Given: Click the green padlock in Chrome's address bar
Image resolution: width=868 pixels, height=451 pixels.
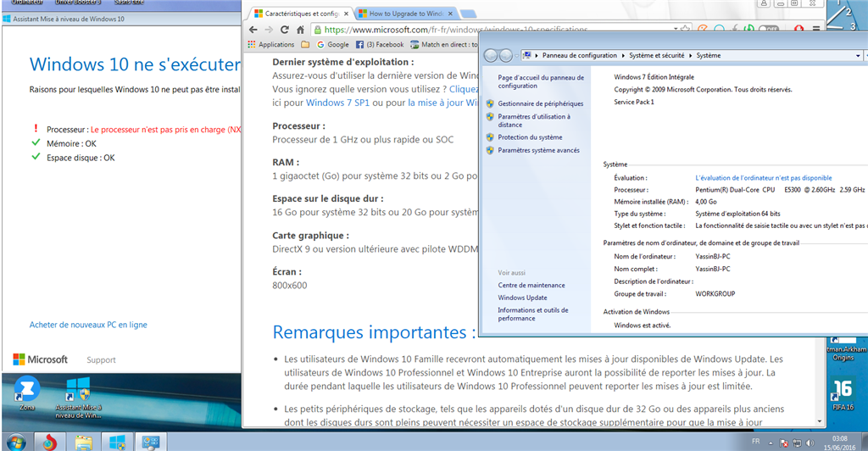Looking at the screenshot, I should tap(318, 30).
